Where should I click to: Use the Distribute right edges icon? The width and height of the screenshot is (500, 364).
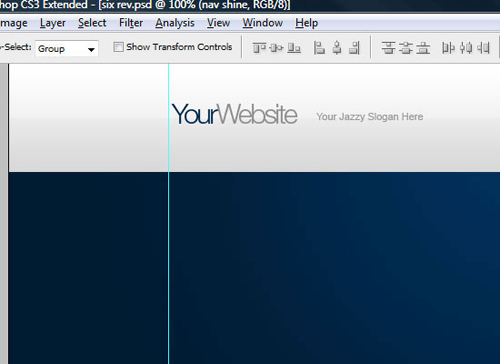pos(483,48)
